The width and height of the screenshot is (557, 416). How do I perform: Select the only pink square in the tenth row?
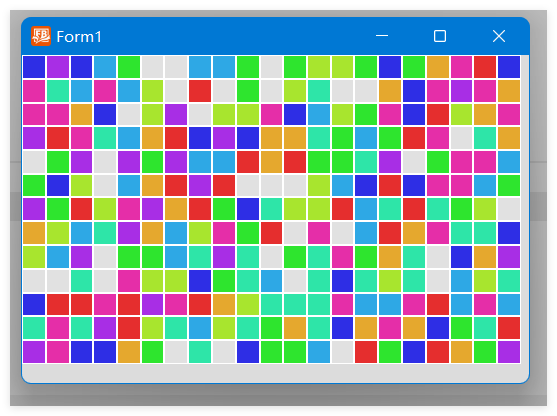[x=129, y=281]
